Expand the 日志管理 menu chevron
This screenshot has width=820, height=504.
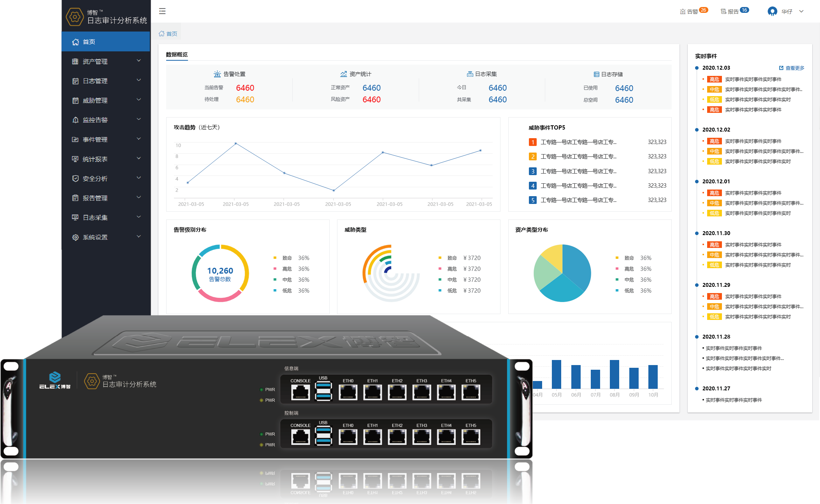139,81
